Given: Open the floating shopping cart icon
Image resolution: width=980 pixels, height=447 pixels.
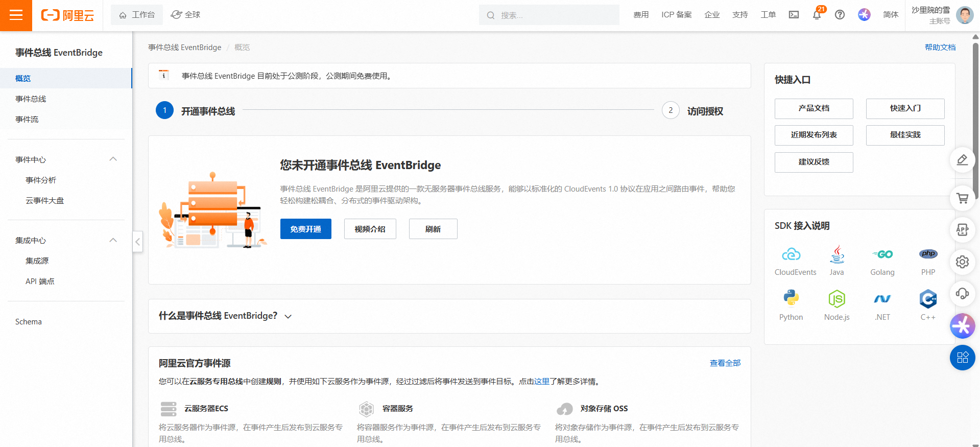Looking at the screenshot, I should tap(962, 198).
